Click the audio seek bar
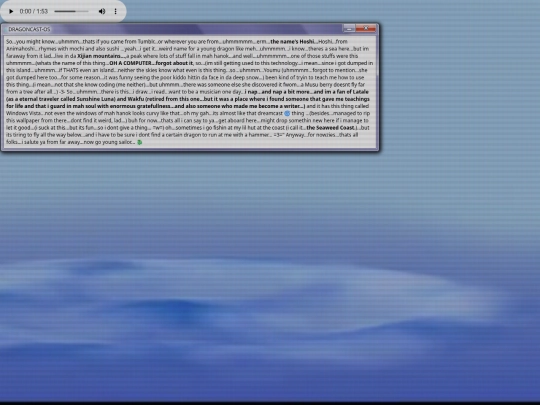The width and height of the screenshot is (540, 405). pyautogui.click(x=71, y=11)
